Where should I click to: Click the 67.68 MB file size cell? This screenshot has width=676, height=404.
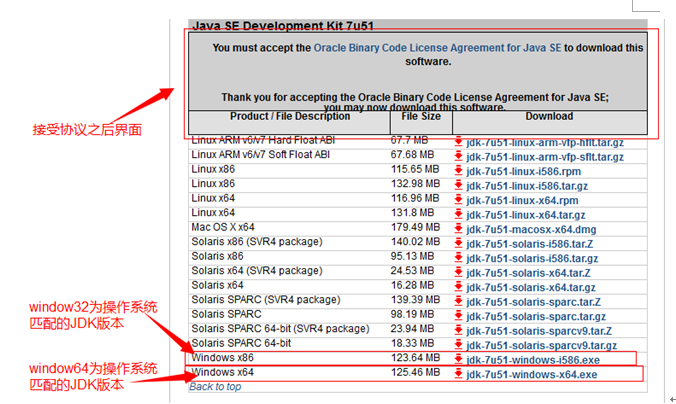pyautogui.click(x=412, y=155)
